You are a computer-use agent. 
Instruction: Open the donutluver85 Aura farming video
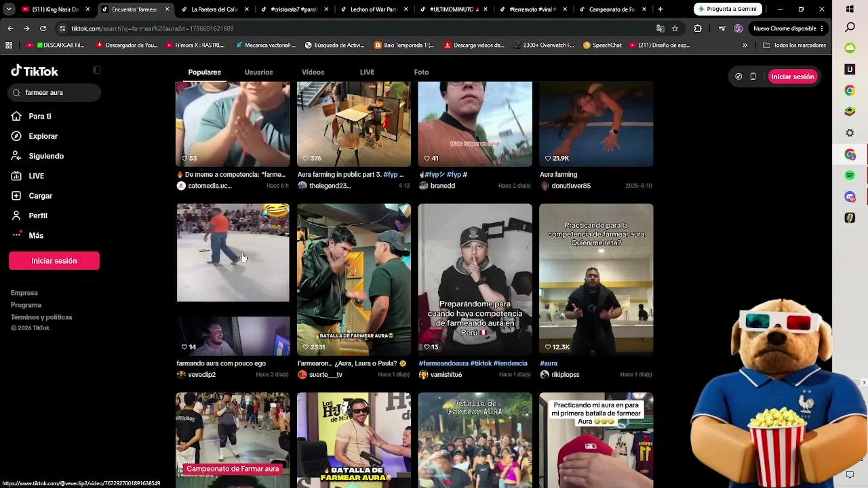(x=596, y=124)
